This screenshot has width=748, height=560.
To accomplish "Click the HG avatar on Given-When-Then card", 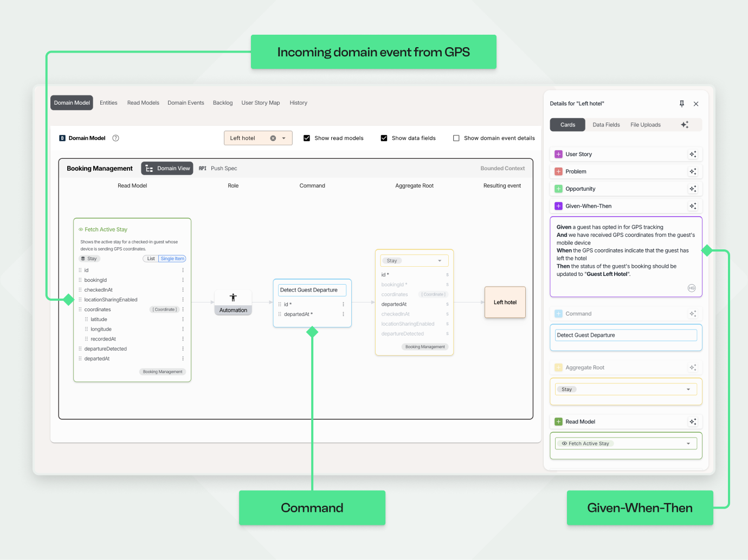I will [692, 288].
